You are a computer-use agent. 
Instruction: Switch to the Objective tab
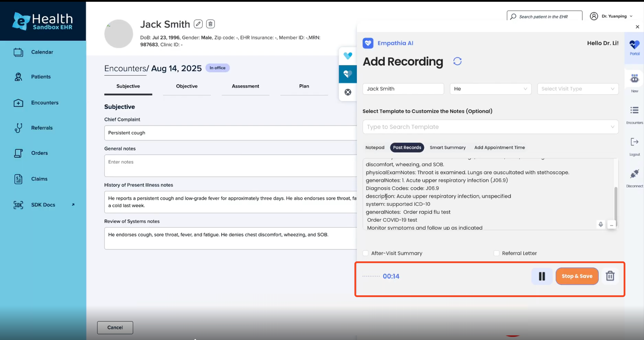tap(186, 86)
